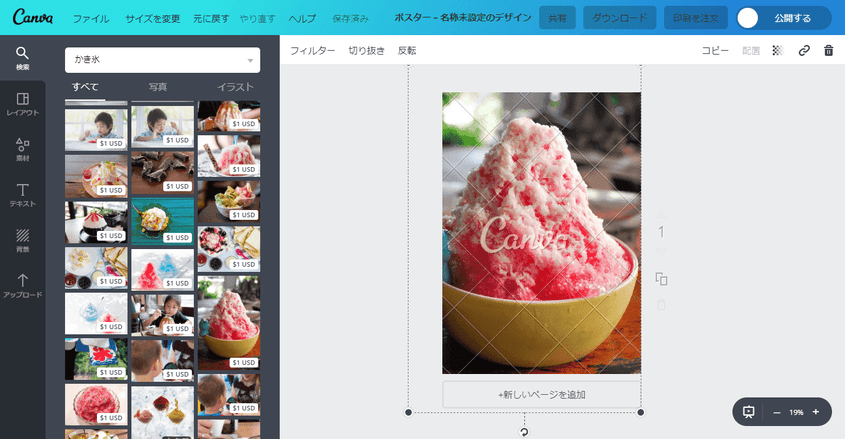
Task: Open the ヘルプ menu
Action: (x=302, y=18)
